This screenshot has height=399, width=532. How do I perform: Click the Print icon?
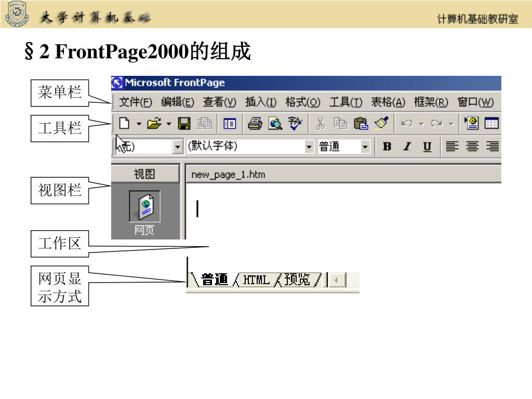pyautogui.click(x=255, y=124)
